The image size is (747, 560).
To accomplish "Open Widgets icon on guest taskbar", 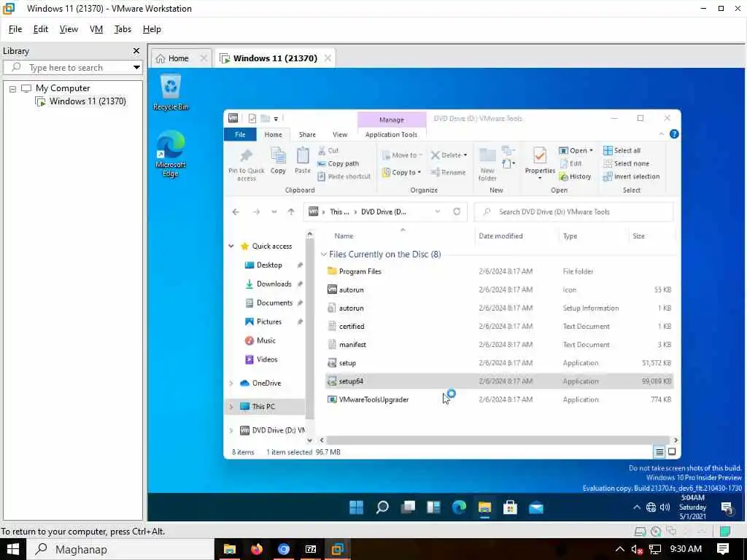I will pyautogui.click(x=433, y=507).
